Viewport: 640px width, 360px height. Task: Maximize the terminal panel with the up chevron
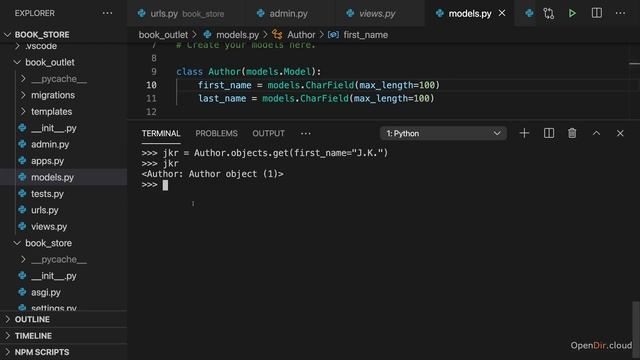(x=596, y=133)
